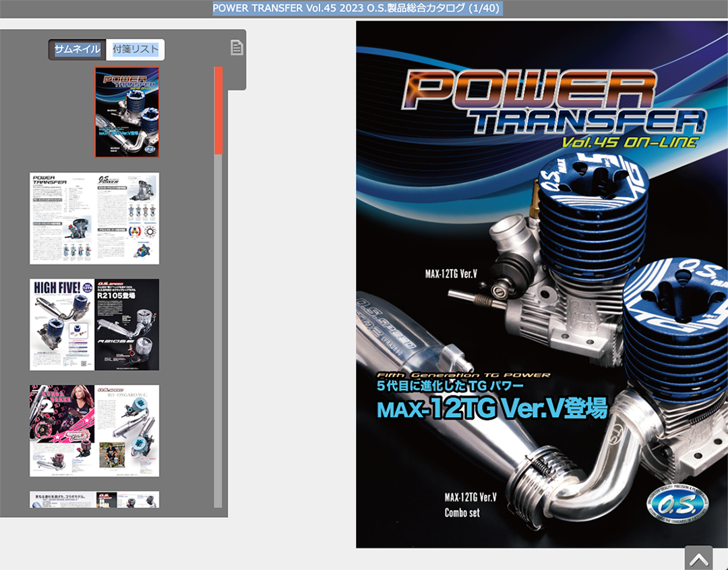This screenshot has width=728, height=570.
Task: Open the partially visible last thumbnail
Action: [95, 499]
